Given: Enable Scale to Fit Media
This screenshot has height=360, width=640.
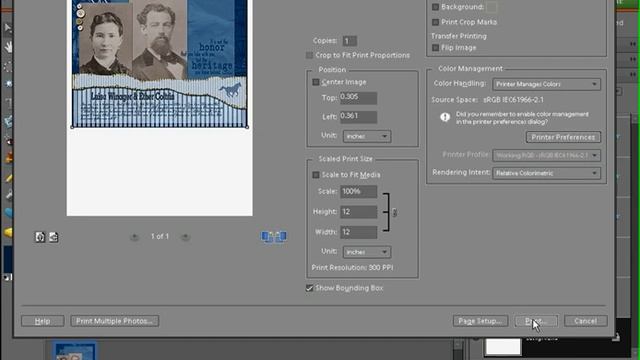Looking at the screenshot, I should pos(316,175).
